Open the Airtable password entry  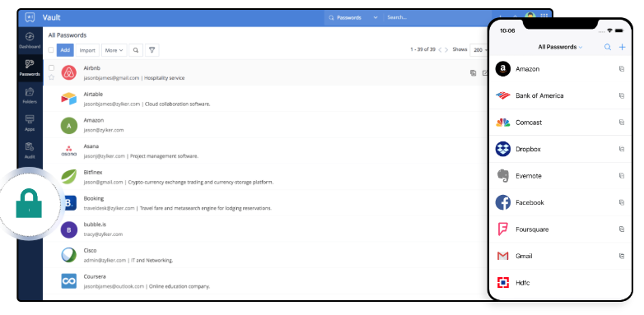click(x=266, y=99)
